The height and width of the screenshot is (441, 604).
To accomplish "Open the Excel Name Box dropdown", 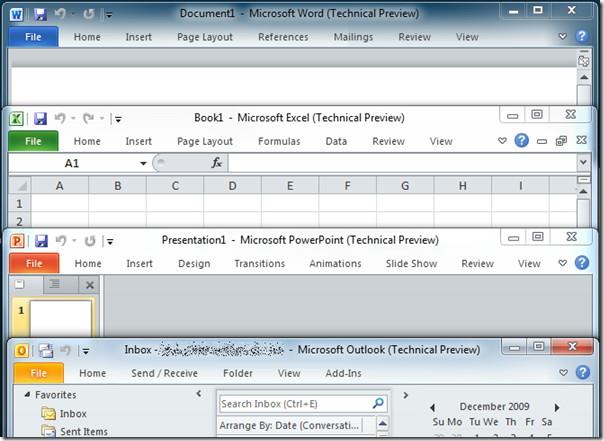I will (143, 163).
